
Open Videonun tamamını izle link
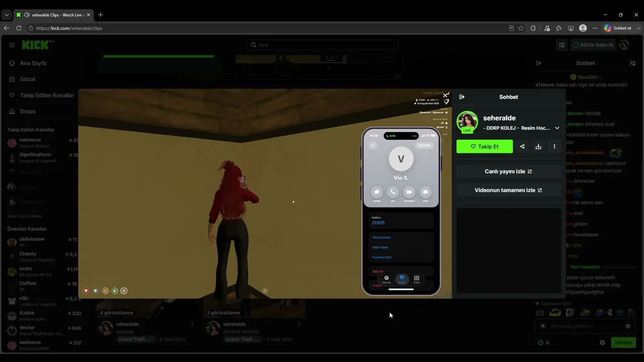tap(509, 190)
